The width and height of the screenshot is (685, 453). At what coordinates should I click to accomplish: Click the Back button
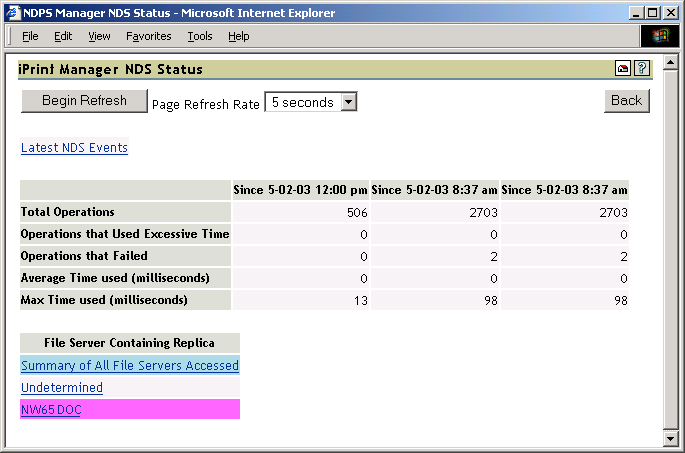coord(626,100)
